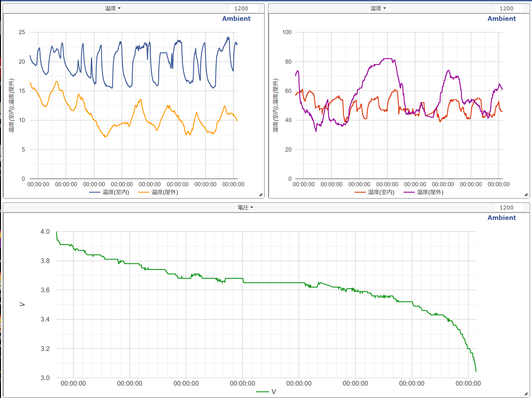Click the 1200 field in 湿度 panel
Image resolution: width=532 pixels, height=398 pixels.
point(508,8)
